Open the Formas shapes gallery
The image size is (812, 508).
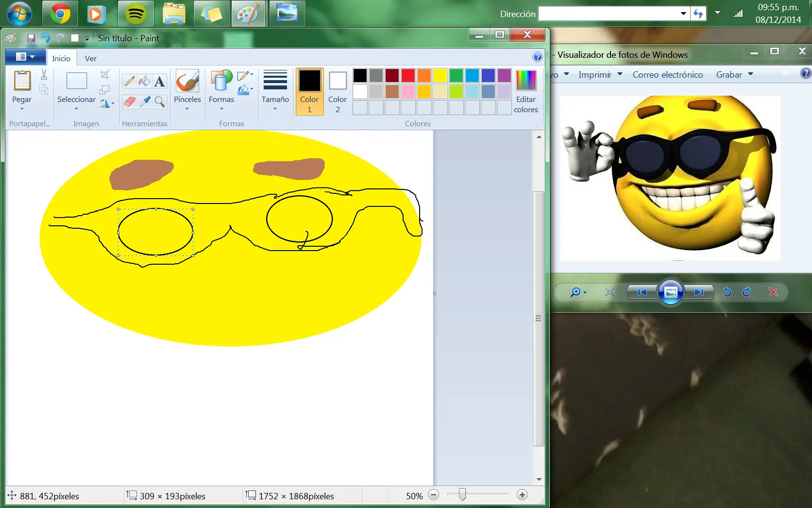(221, 91)
